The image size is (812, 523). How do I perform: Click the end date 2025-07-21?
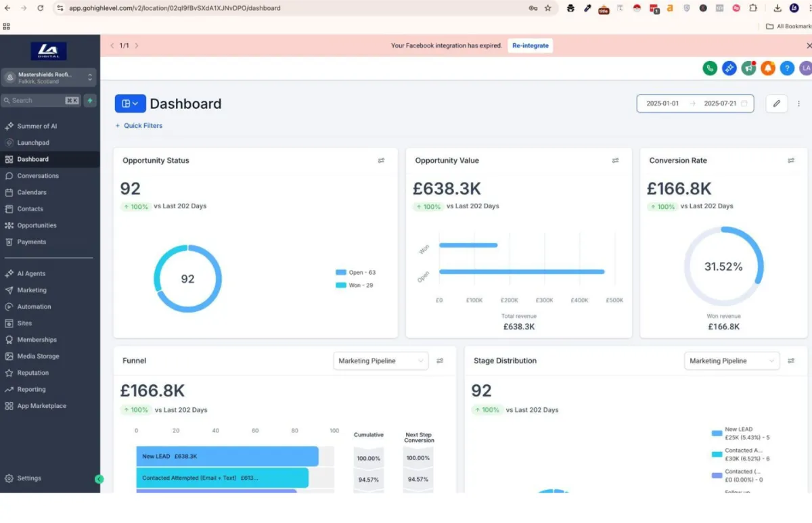[x=720, y=104]
